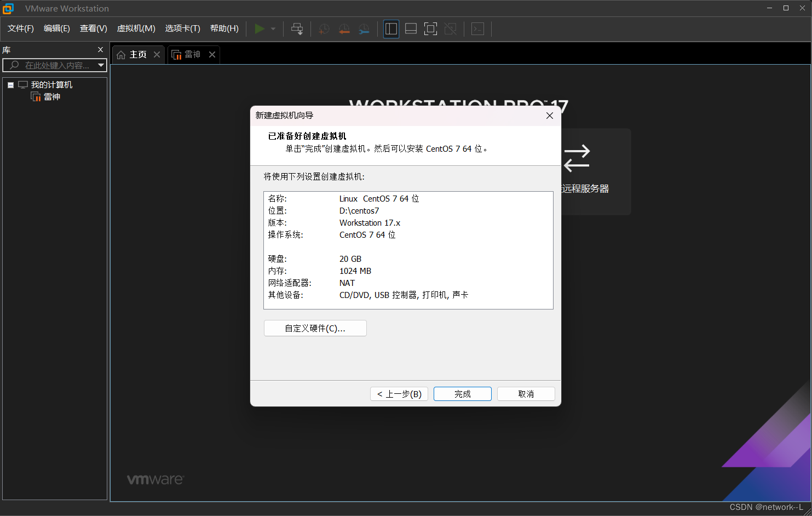Open the power options dropdown arrow
Image resolution: width=812 pixels, height=516 pixels.
273,29
